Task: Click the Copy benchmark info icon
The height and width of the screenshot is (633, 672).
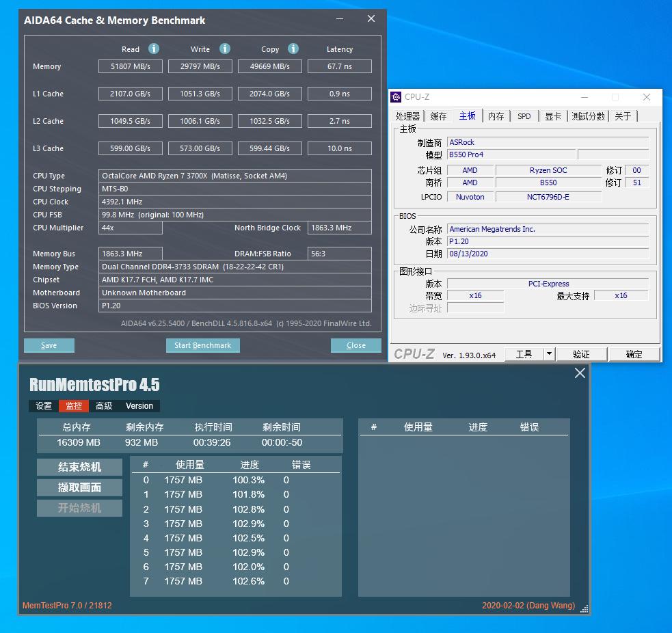Action: [x=293, y=49]
